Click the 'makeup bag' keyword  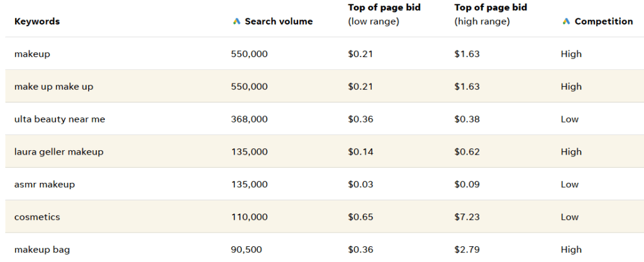[42, 250]
